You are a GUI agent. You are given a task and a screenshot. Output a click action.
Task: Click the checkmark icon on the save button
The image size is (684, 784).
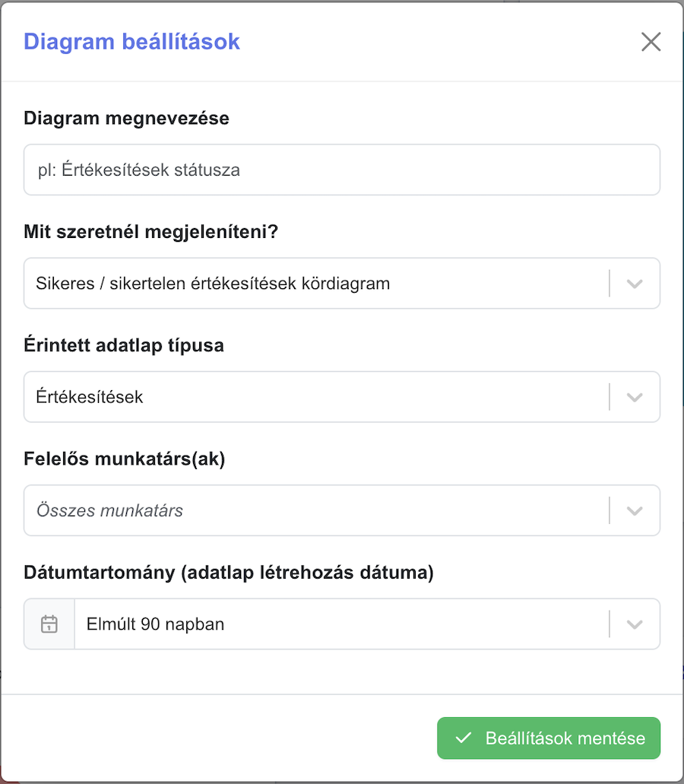463,738
